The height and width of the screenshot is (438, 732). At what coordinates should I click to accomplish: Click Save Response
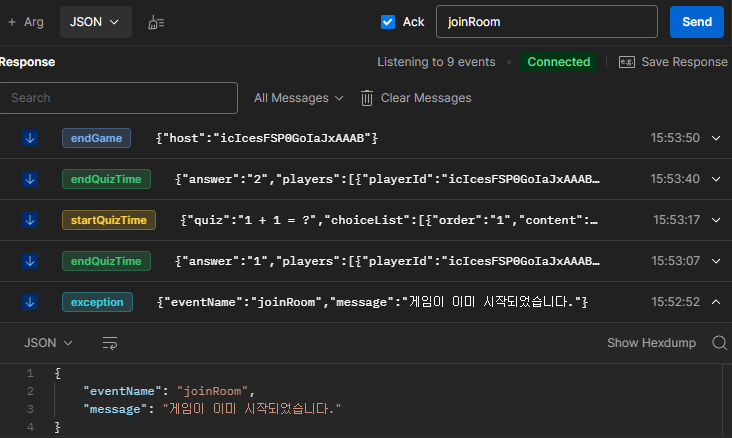684,62
